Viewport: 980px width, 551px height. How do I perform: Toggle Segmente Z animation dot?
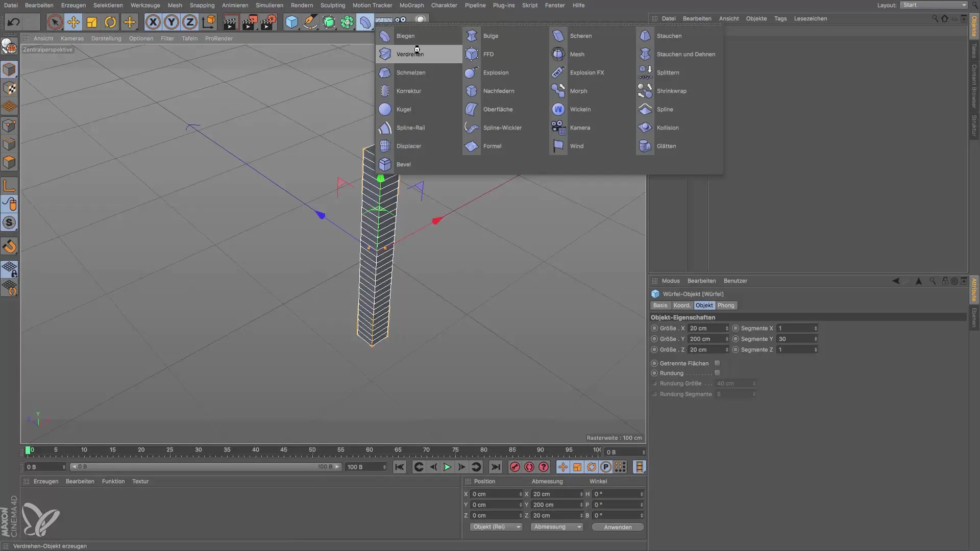[x=736, y=349]
